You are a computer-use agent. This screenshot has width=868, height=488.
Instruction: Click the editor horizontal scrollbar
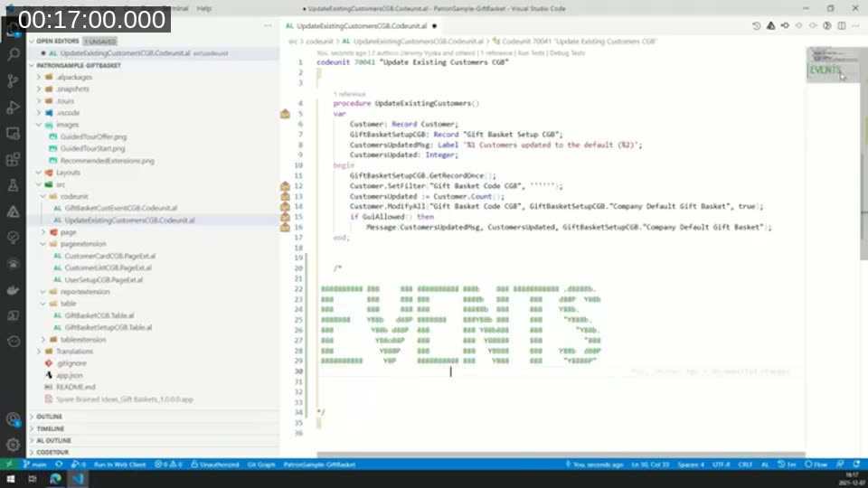pyautogui.click(x=561, y=455)
